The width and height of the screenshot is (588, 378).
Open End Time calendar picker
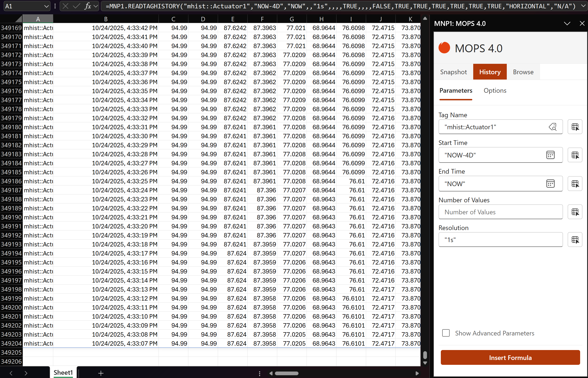pyautogui.click(x=551, y=184)
